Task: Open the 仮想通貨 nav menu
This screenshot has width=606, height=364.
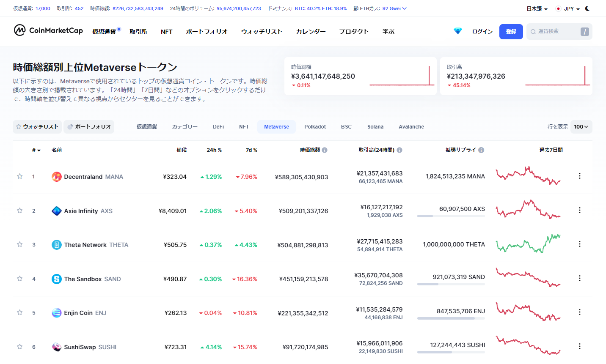Action: coord(104,32)
